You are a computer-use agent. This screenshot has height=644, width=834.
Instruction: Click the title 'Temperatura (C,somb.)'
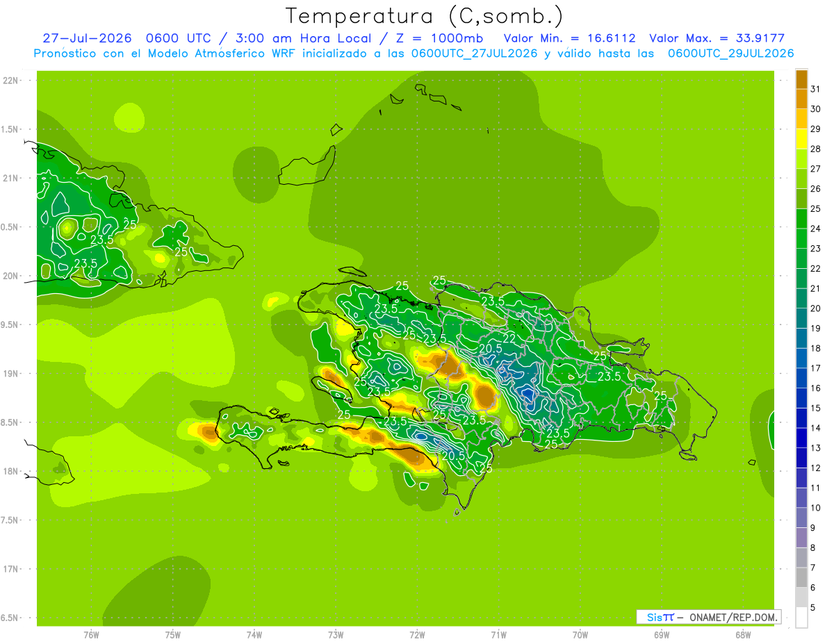(x=424, y=16)
